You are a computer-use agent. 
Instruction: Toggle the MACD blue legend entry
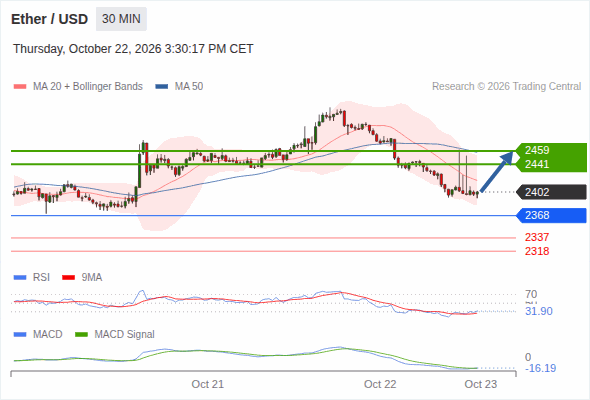[38, 334]
